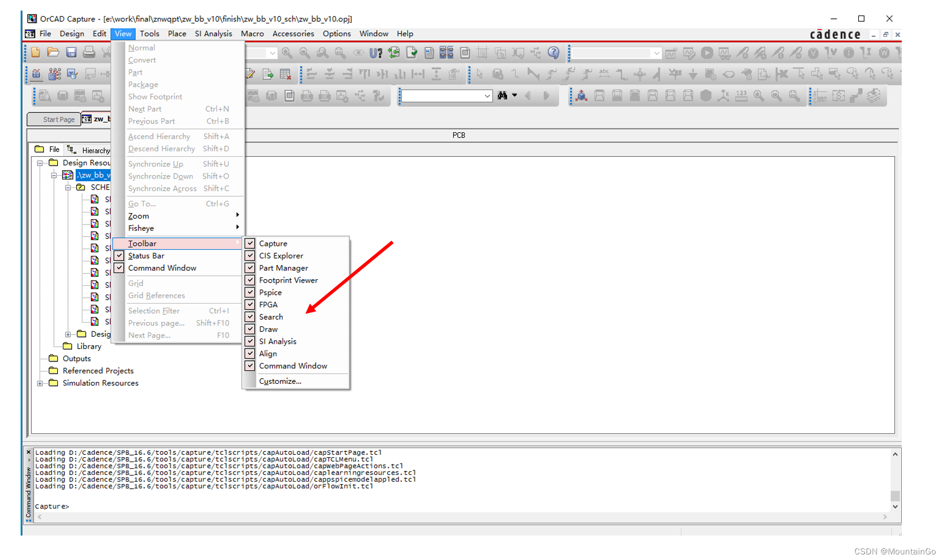This screenshot has height=560, width=944.
Task: Open the dropdown arrow beside the binoculars icon
Action: click(x=515, y=96)
